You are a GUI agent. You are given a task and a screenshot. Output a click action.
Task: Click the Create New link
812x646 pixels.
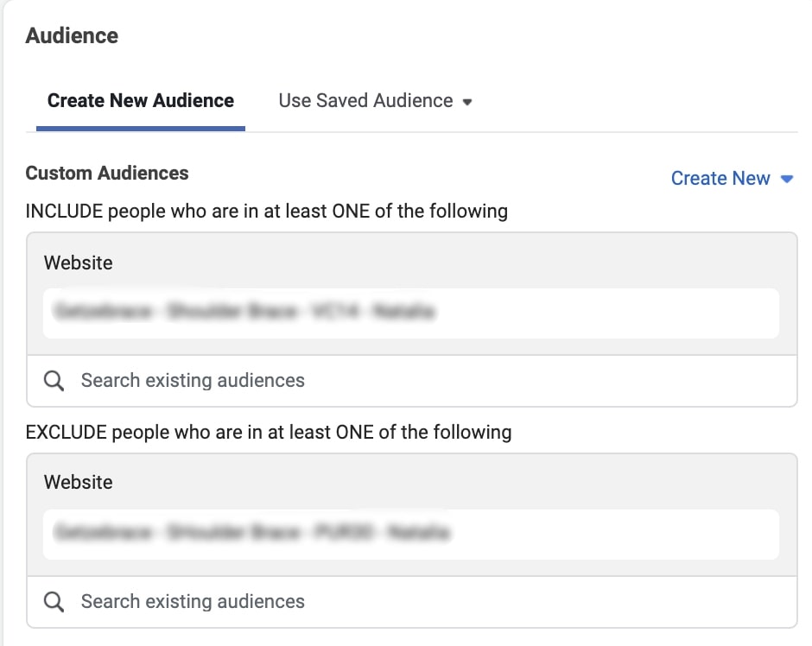pyautogui.click(x=720, y=179)
